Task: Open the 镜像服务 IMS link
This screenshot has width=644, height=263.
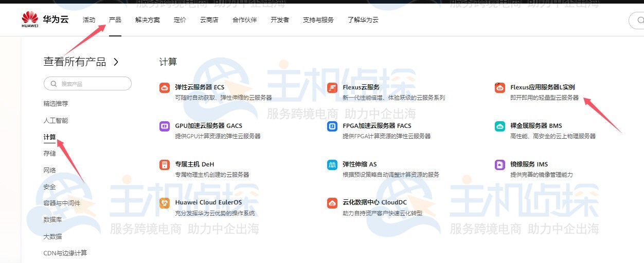Action: point(529,164)
